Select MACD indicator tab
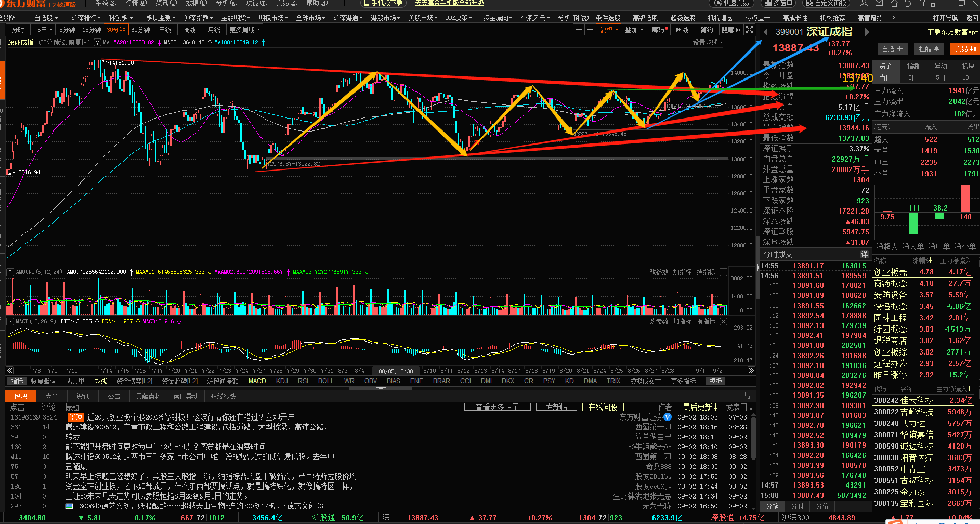The width and height of the screenshot is (980, 524). [x=257, y=381]
